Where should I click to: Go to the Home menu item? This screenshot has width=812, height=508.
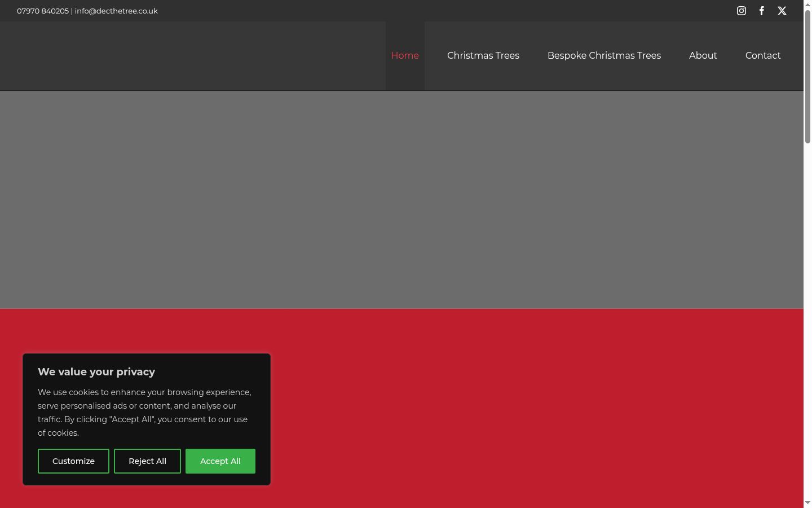(x=405, y=55)
